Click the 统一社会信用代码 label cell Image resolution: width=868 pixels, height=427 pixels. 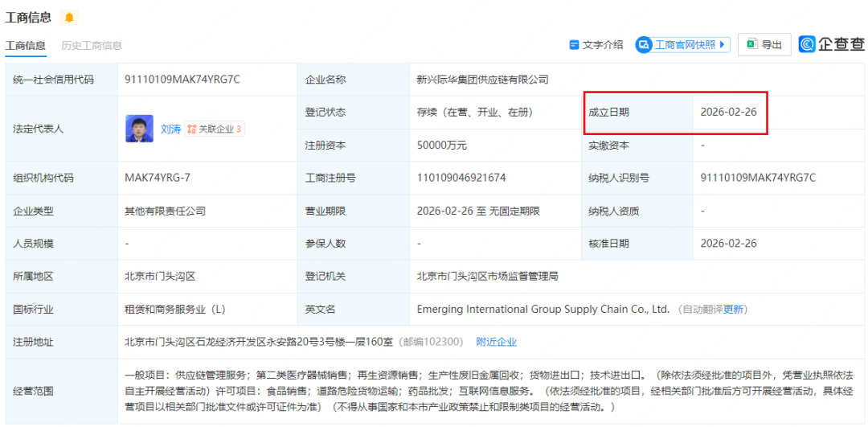pos(61,80)
